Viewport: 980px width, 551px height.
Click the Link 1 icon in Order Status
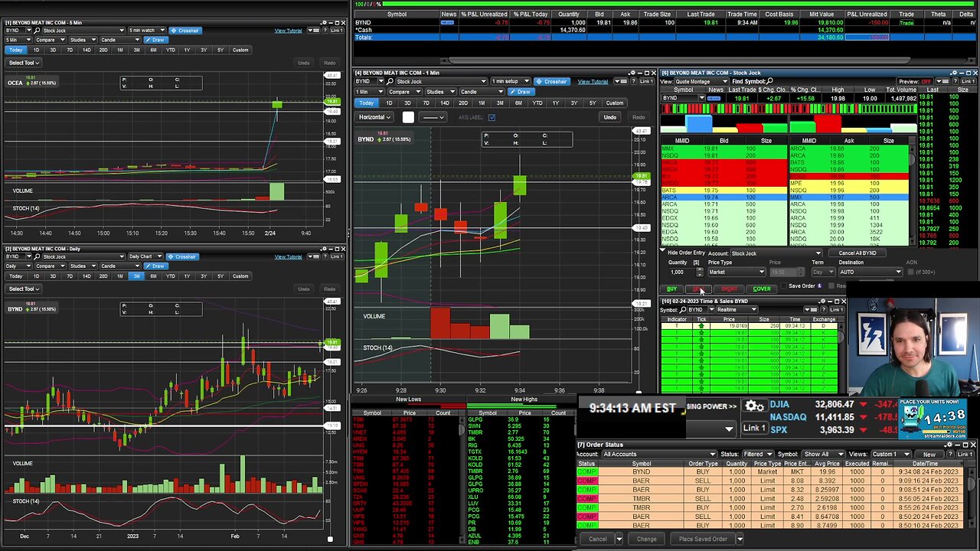(x=965, y=454)
